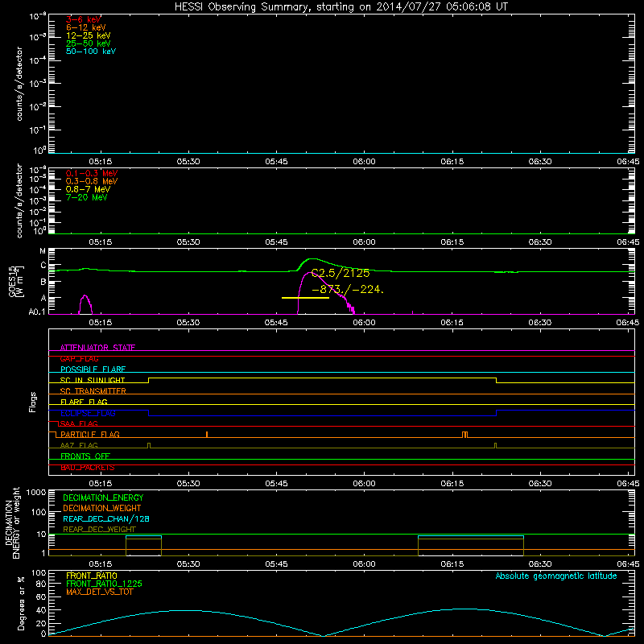Click the DECIMATION_ENERGY legend label
This screenshot has width=644, height=644.
pos(103,497)
